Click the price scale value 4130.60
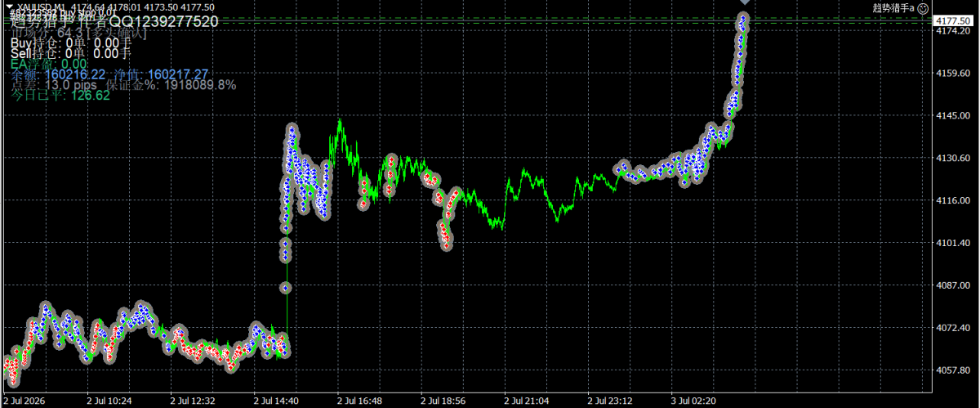 [952, 158]
